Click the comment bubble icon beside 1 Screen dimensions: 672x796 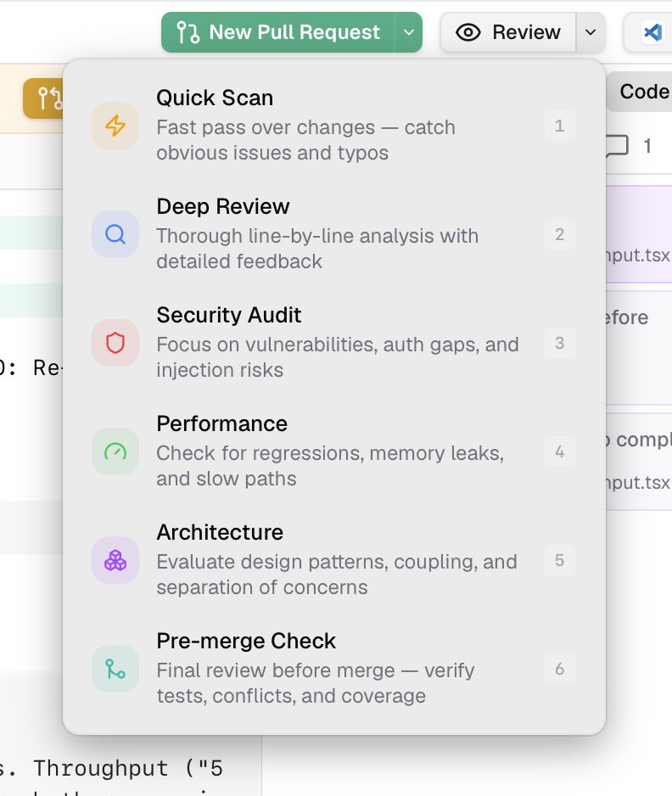click(617, 146)
